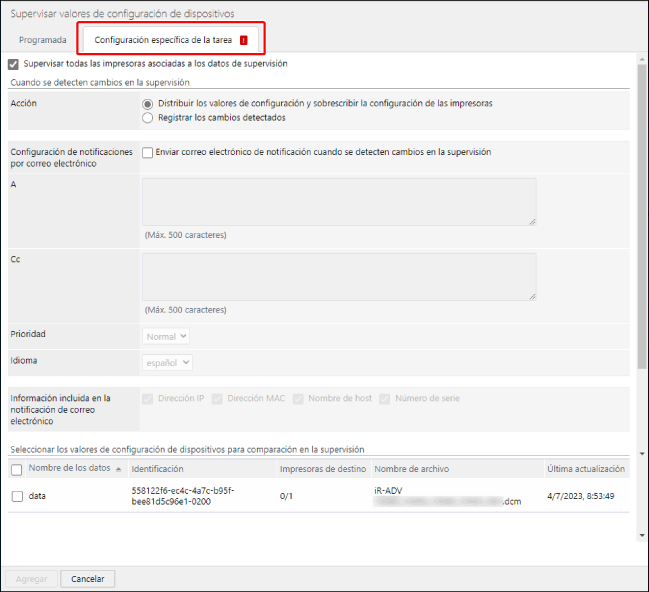Click the scrollbar up arrow

642,58
